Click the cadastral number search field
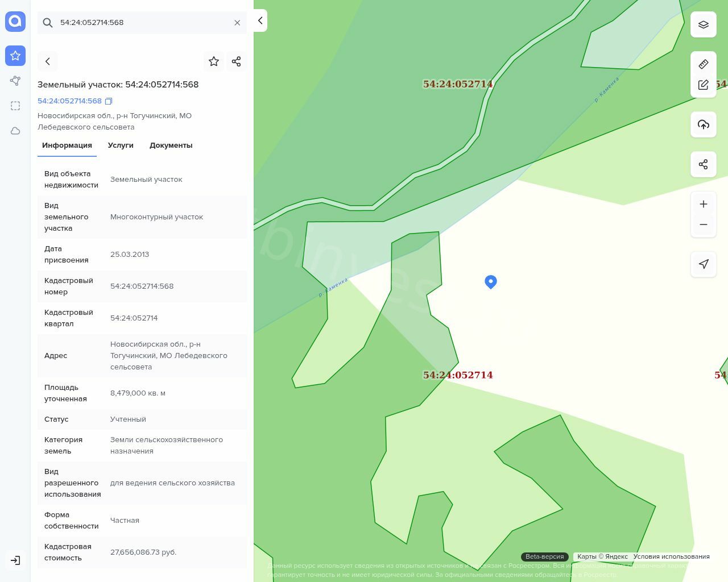The width and height of the screenshot is (728, 582). 142,23
